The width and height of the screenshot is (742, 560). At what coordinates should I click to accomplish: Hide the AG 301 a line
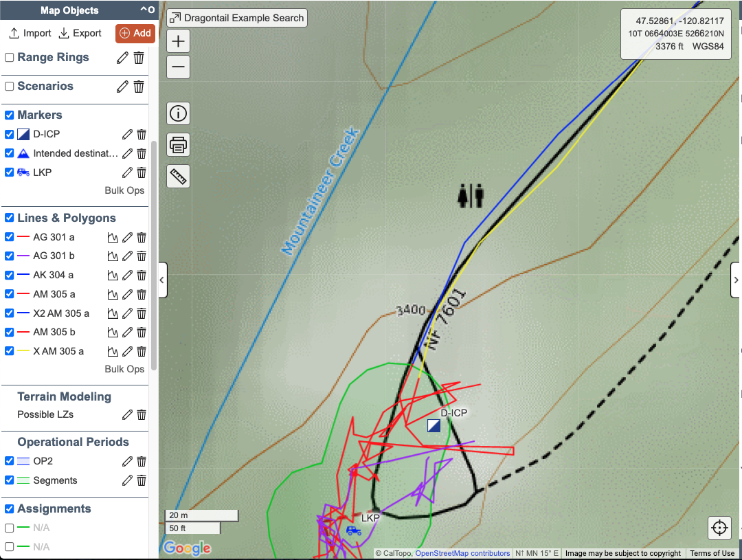9,237
